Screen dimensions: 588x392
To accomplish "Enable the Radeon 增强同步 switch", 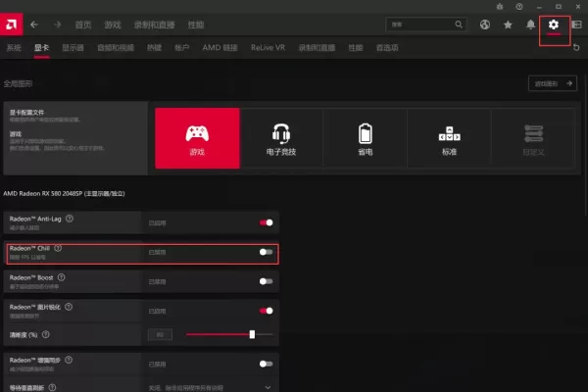I will click(267, 364).
